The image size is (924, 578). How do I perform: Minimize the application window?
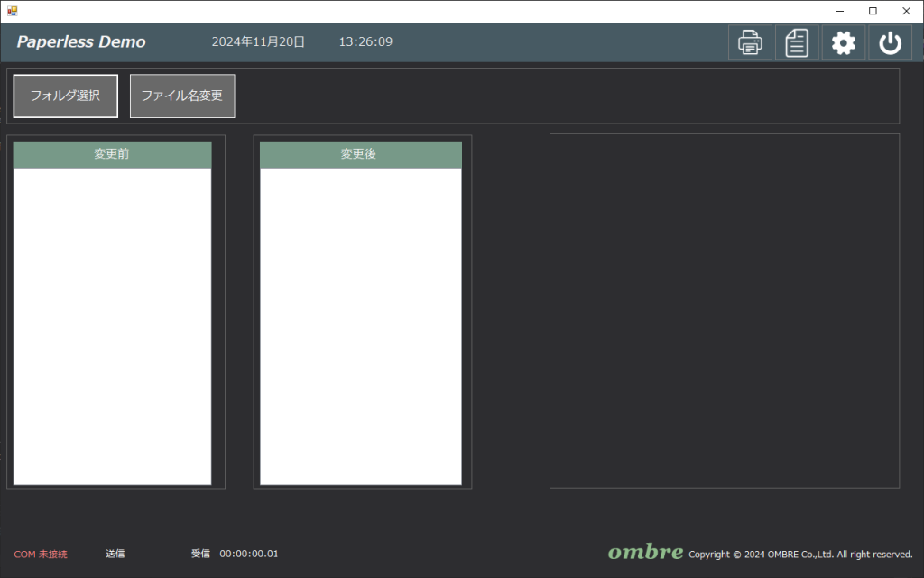click(x=838, y=11)
